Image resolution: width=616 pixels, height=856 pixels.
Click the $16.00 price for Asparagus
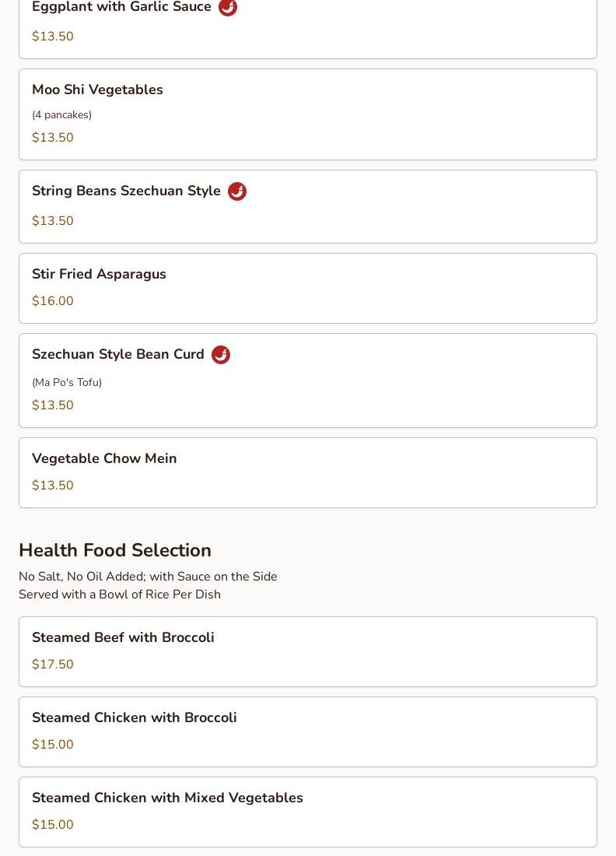53,301
